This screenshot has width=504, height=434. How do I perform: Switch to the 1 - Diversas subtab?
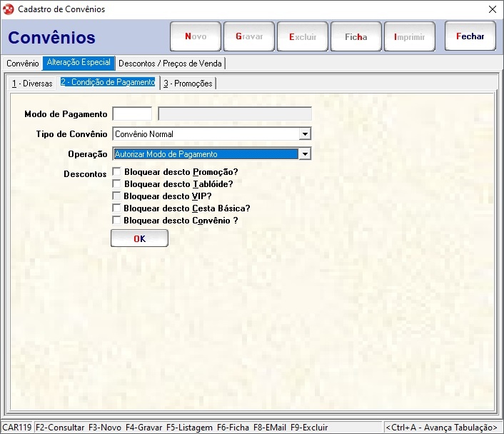click(x=32, y=84)
